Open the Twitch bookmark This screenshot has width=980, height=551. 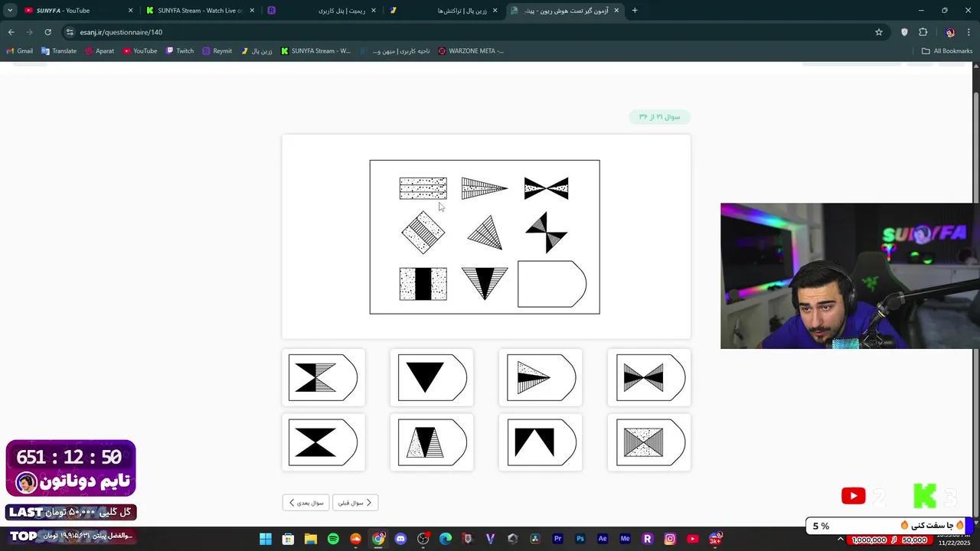[x=180, y=51]
